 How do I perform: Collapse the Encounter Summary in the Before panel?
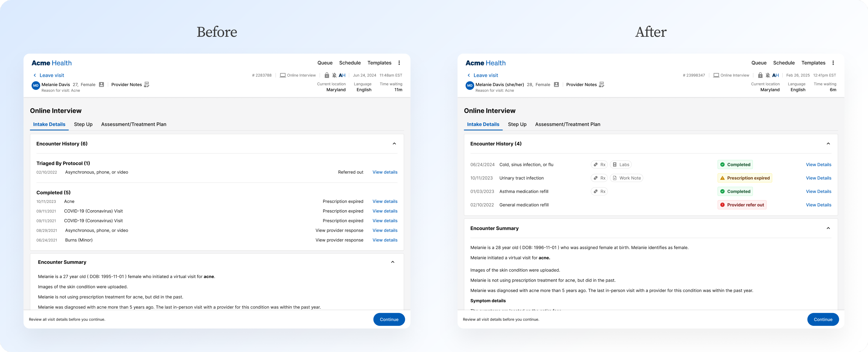(x=392, y=262)
